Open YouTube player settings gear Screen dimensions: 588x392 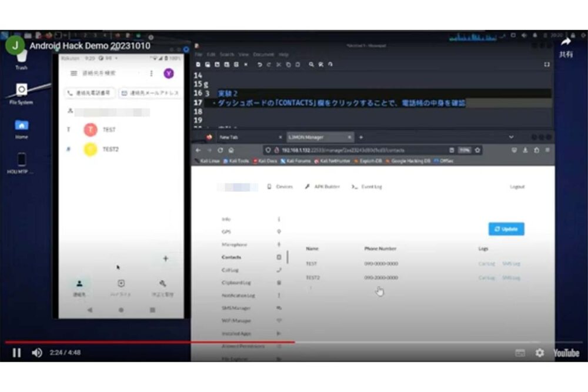click(x=539, y=353)
